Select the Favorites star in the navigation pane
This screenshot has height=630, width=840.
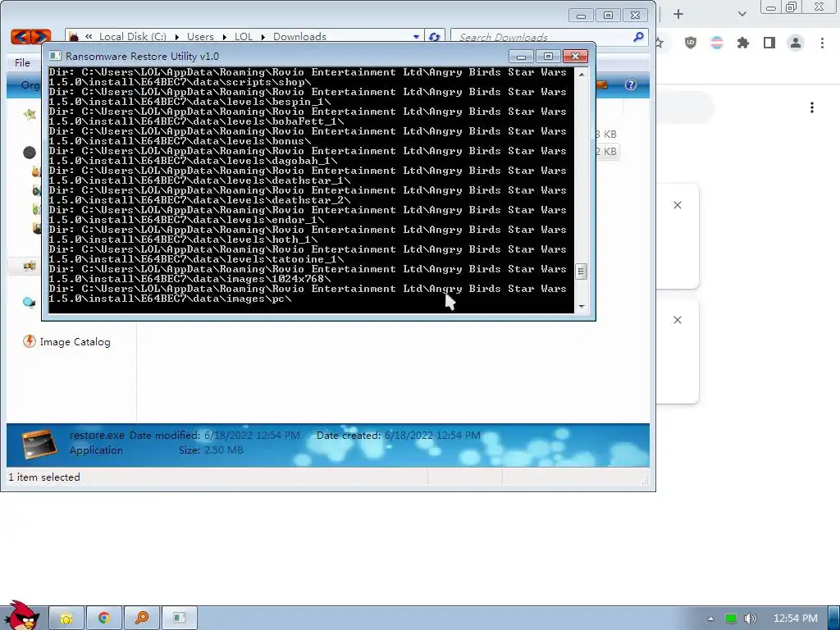(x=30, y=113)
